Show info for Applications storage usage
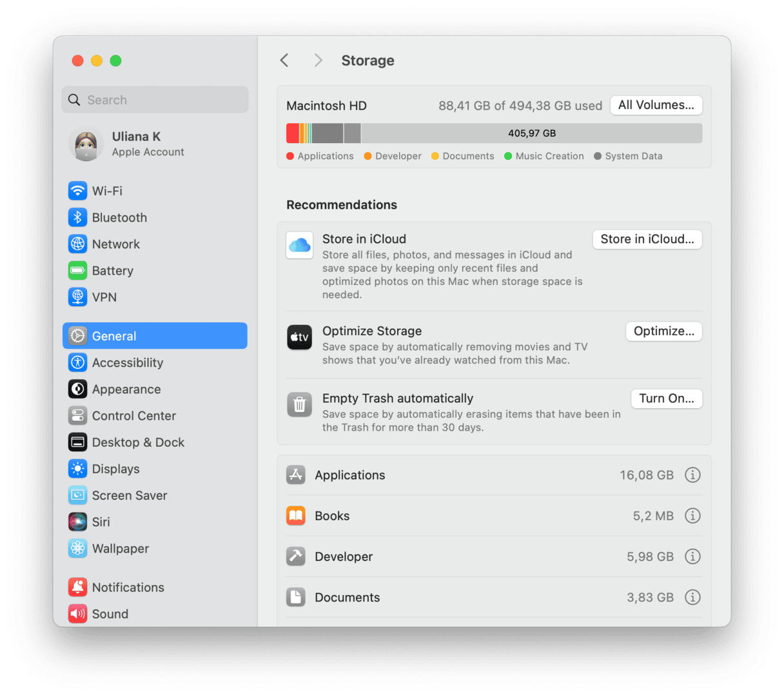784x697 pixels. (x=692, y=475)
